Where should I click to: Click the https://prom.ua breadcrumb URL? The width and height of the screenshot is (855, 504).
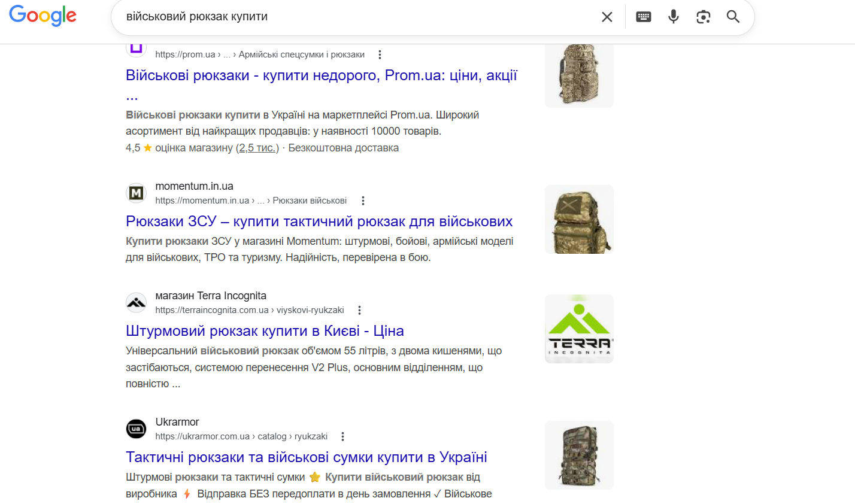click(x=260, y=54)
